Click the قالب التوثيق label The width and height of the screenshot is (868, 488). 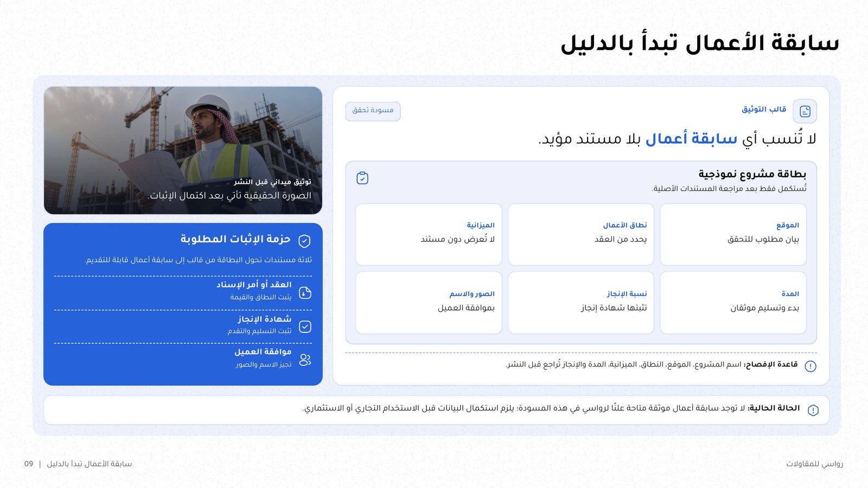[x=764, y=110]
